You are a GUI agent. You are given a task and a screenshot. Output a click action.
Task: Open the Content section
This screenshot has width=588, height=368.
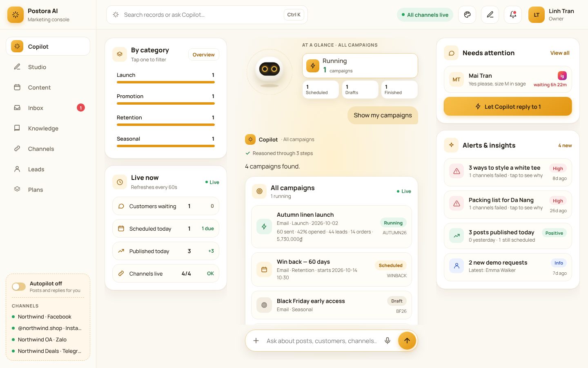click(48, 88)
